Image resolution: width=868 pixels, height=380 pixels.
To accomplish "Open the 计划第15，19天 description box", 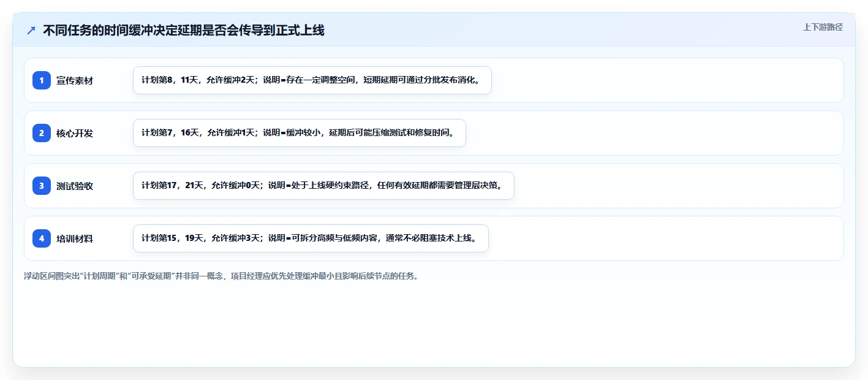I will point(311,238).
